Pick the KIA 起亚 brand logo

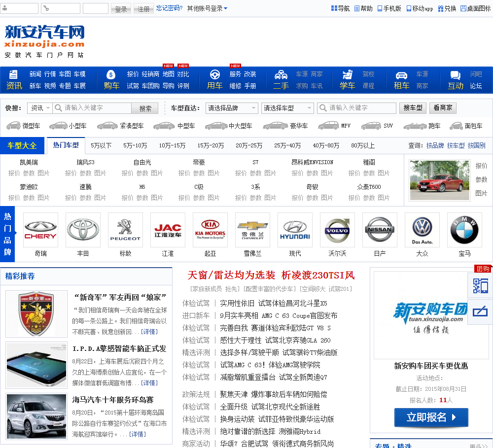pyautogui.click(x=211, y=230)
